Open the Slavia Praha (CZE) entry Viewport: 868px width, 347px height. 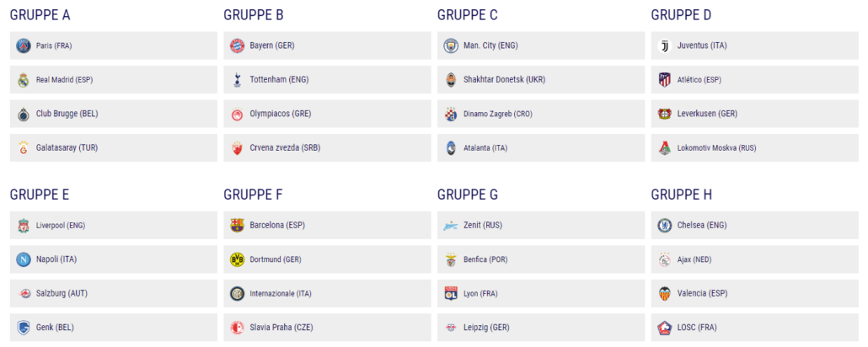point(327,328)
